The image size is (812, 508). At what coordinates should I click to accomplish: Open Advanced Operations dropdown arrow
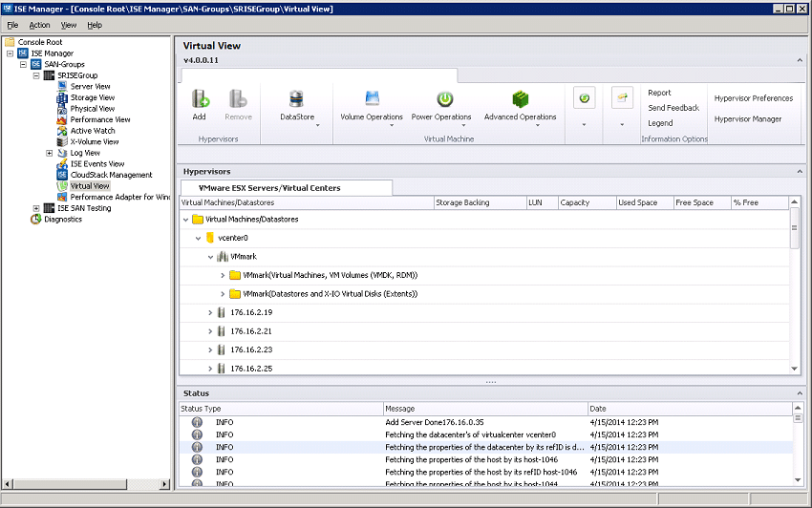537,125
